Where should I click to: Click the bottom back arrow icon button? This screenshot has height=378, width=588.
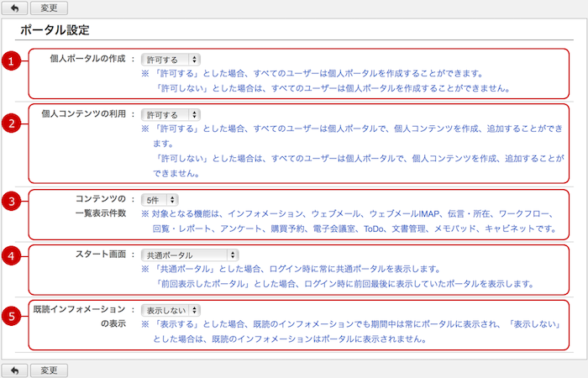pyautogui.click(x=14, y=370)
